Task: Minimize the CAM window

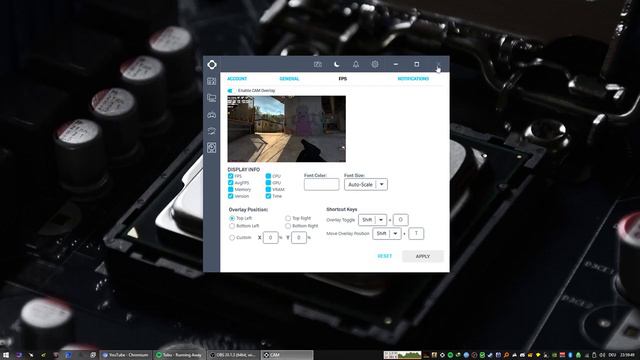Action: pos(396,64)
